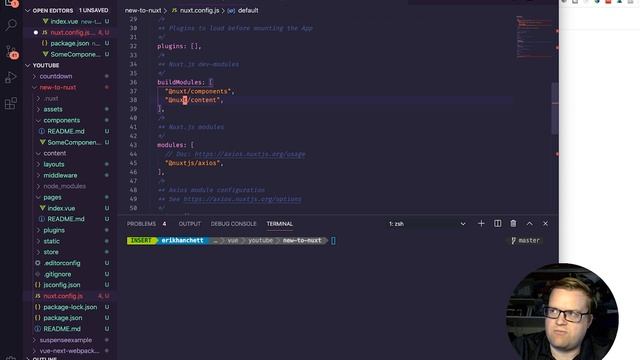Click the "@nuxt/components" string in editor
Viewport: 640px width, 360px height.
coord(198,91)
